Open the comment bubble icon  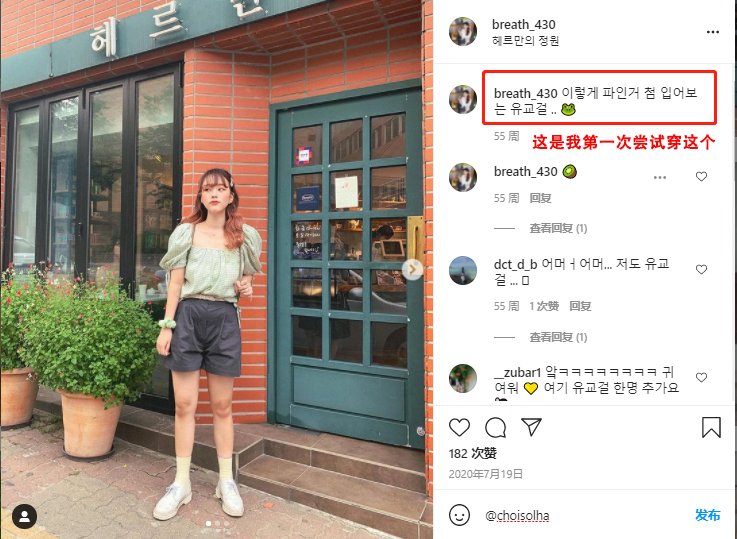[495, 427]
